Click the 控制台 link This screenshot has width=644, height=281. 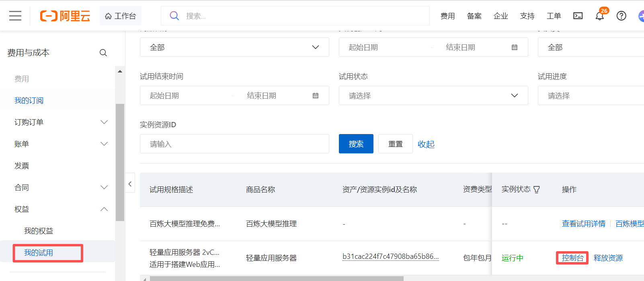[572, 258]
